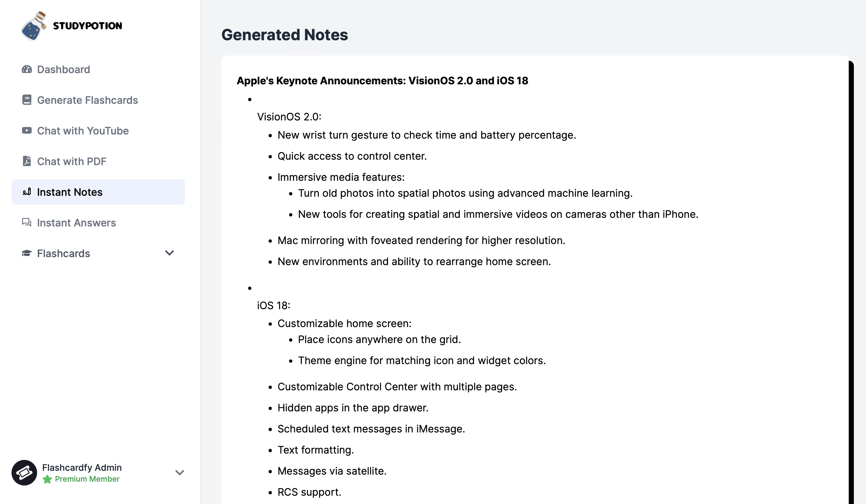Image resolution: width=866 pixels, height=504 pixels.
Task: Click the Generate Flashcards book icon
Action: 27,100
